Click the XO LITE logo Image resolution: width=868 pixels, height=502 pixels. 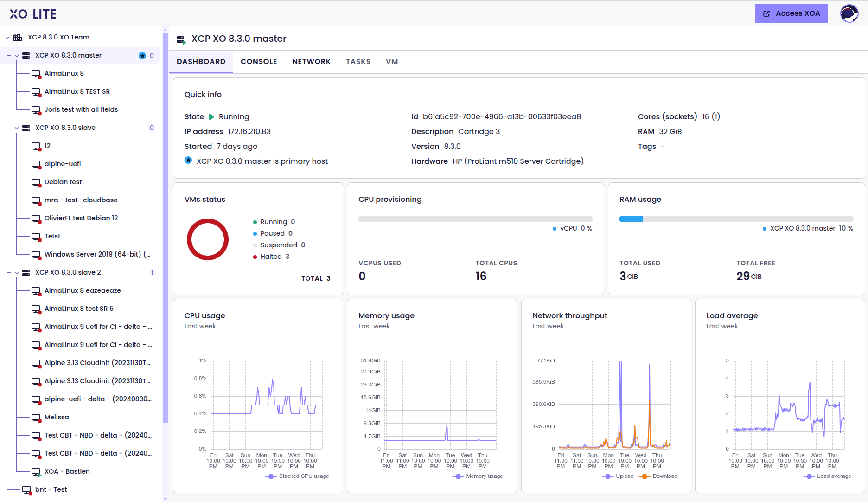pyautogui.click(x=33, y=14)
